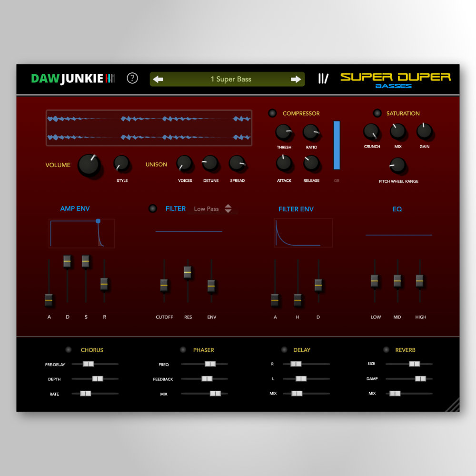Click the compressor Ratio knob

311,132
